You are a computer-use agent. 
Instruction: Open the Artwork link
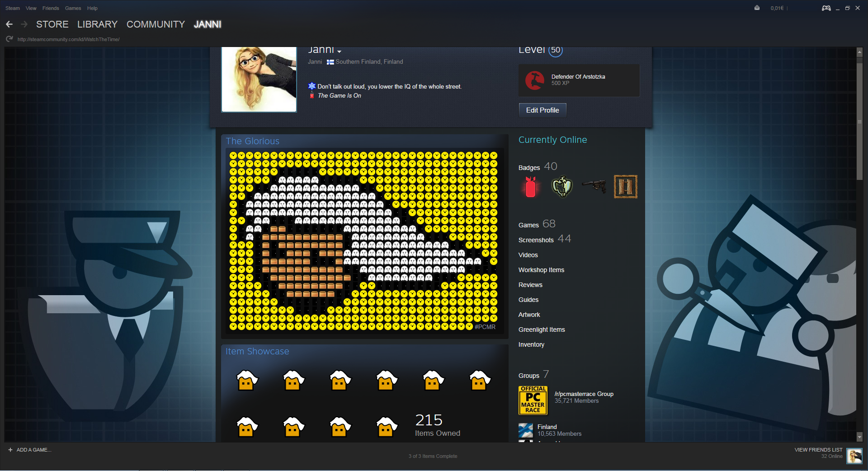pyautogui.click(x=529, y=315)
